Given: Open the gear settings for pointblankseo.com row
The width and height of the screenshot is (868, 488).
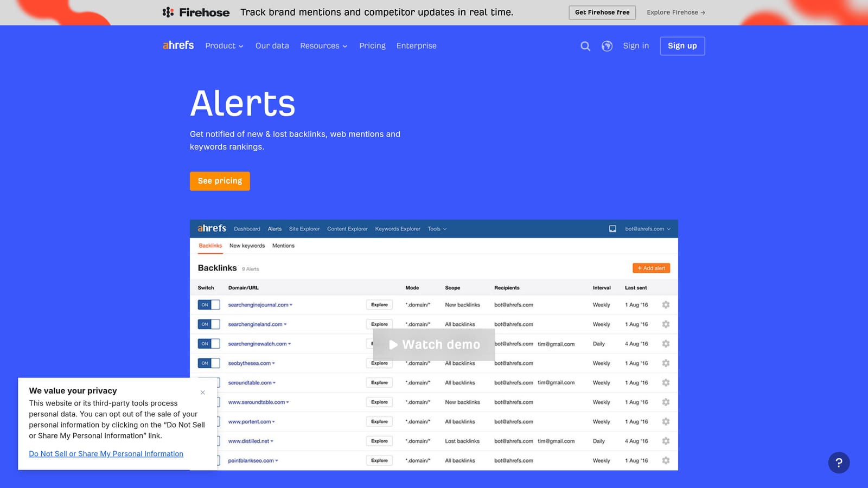Looking at the screenshot, I should pyautogui.click(x=666, y=461).
